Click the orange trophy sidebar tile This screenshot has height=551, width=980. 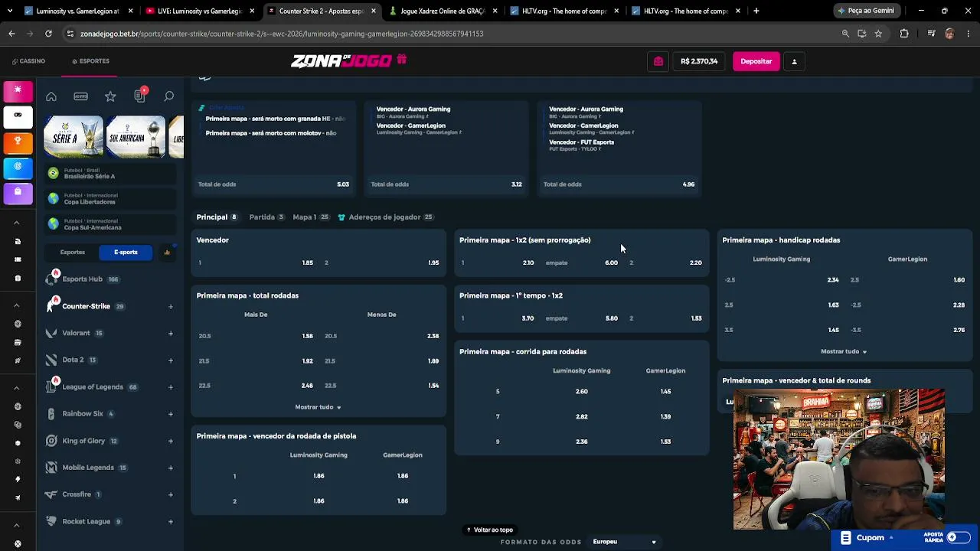tap(18, 142)
